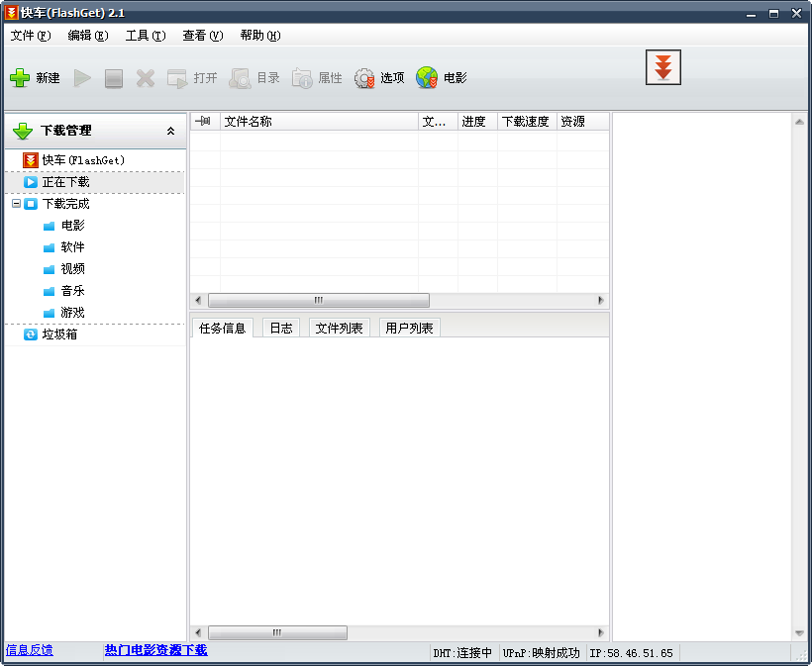The width and height of the screenshot is (812, 666).
Task: Sort by 进度 column header
Action: pos(477,122)
